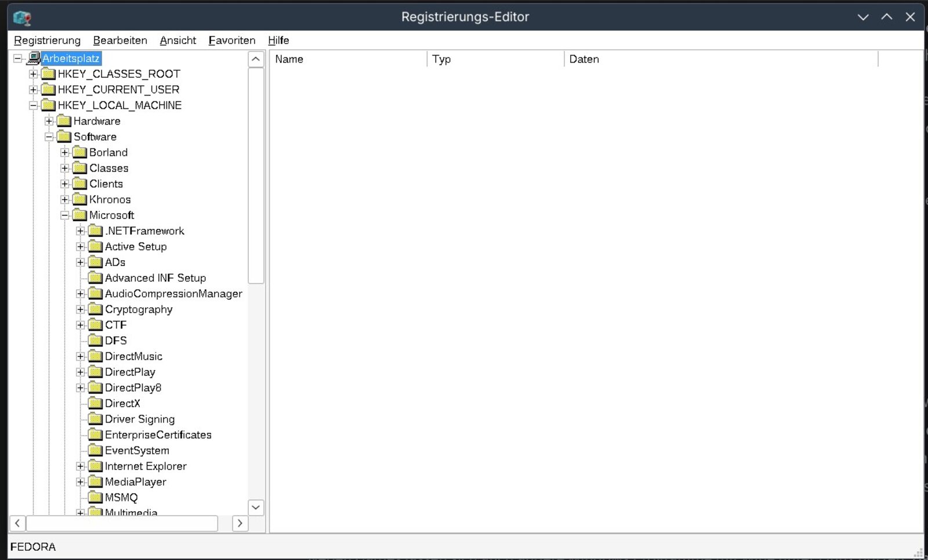This screenshot has width=928, height=560.
Task: Click the MSMQ folder icon
Action: coord(95,497)
